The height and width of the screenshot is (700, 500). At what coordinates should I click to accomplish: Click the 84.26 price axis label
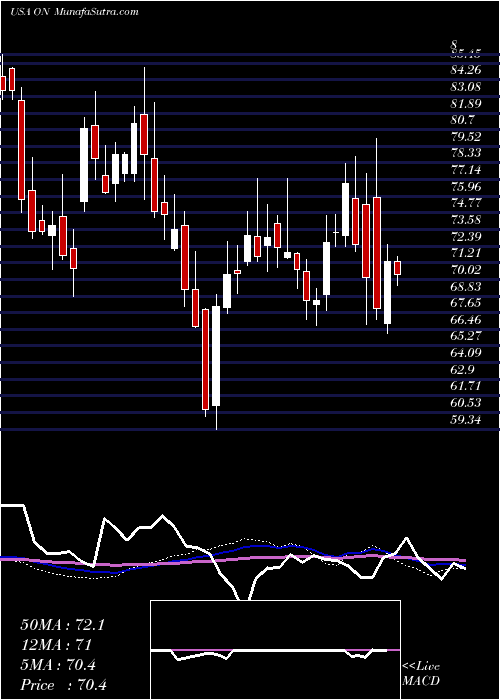(x=466, y=70)
